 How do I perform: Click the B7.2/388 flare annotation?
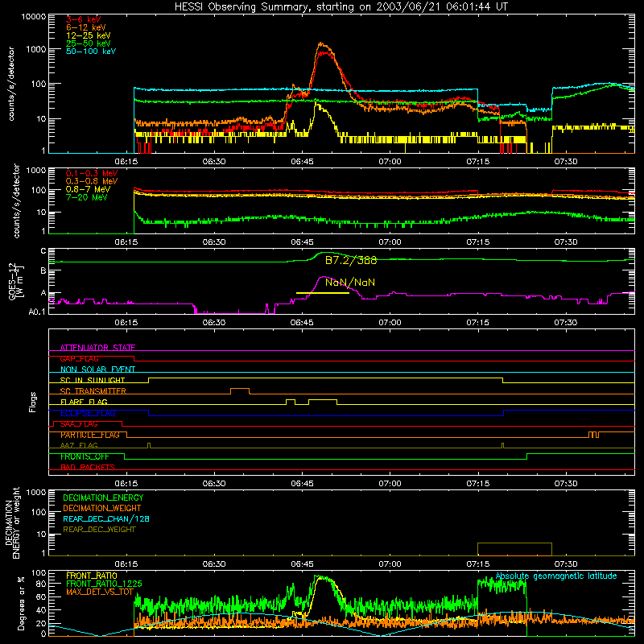tap(351, 260)
